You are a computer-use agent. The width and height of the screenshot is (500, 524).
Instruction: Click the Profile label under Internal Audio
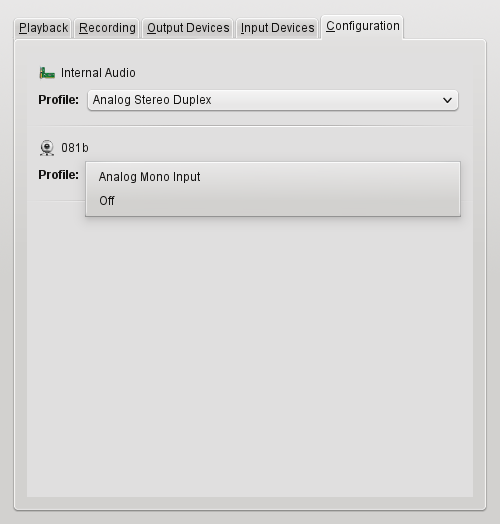pos(58,100)
